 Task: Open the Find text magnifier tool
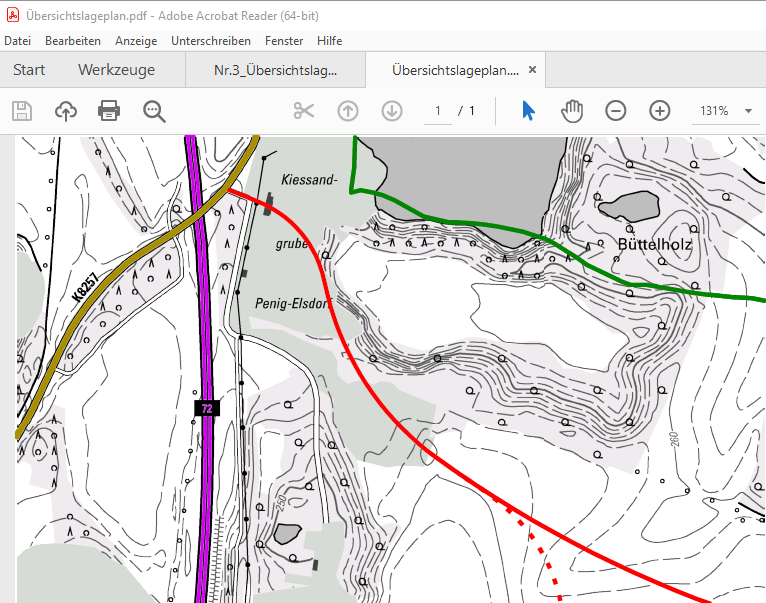coord(154,111)
